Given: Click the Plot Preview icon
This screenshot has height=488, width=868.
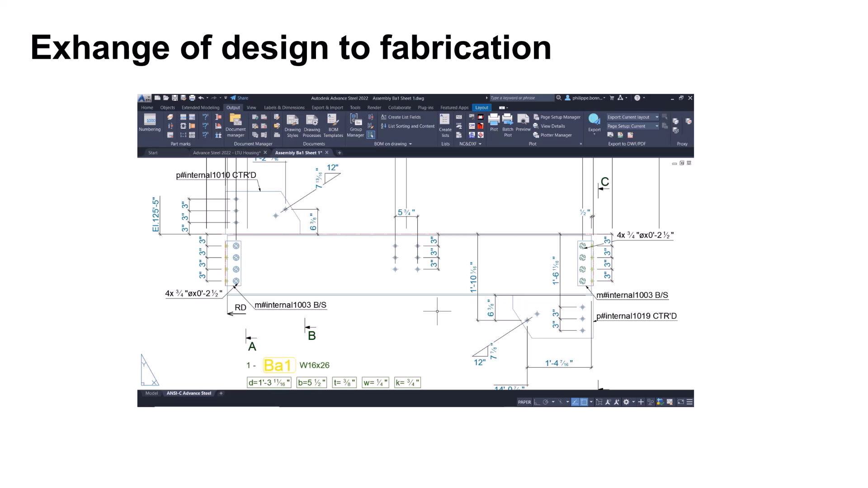Looking at the screenshot, I should (x=523, y=120).
